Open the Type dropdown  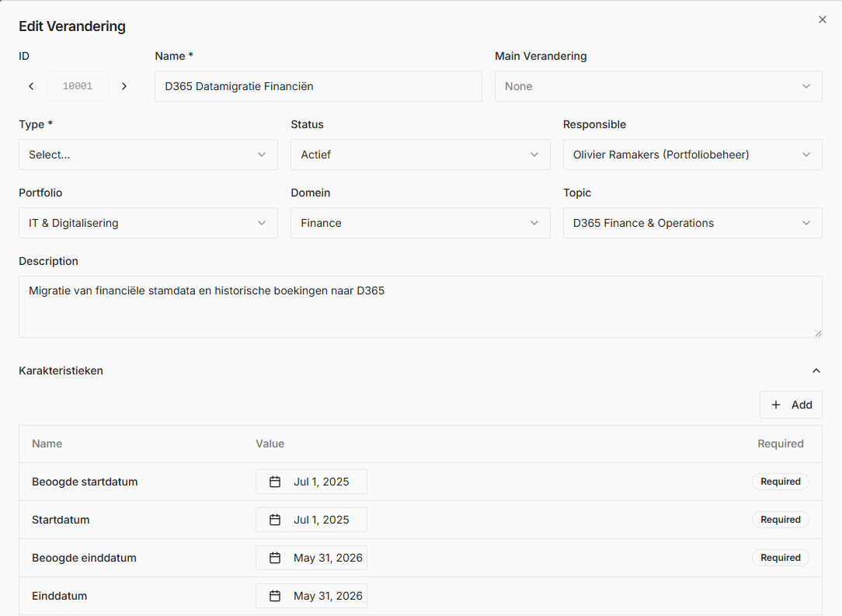[148, 155]
